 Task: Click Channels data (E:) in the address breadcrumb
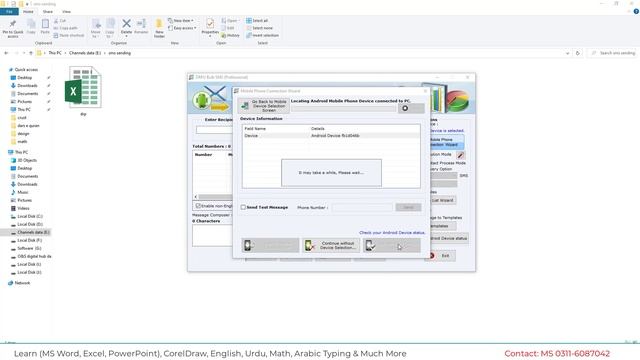[x=85, y=53]
